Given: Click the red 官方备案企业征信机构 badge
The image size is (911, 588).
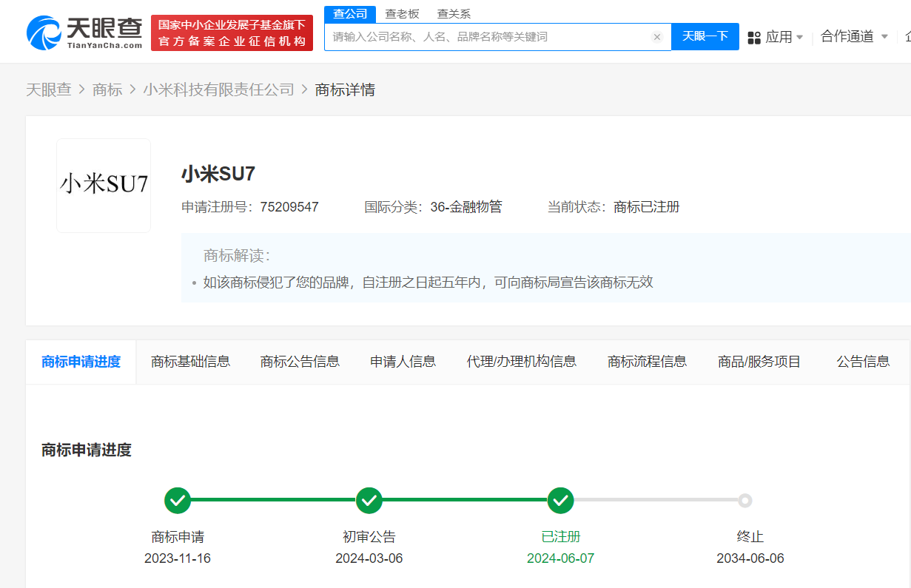Looking at the screenshot, I should [231, 32].
